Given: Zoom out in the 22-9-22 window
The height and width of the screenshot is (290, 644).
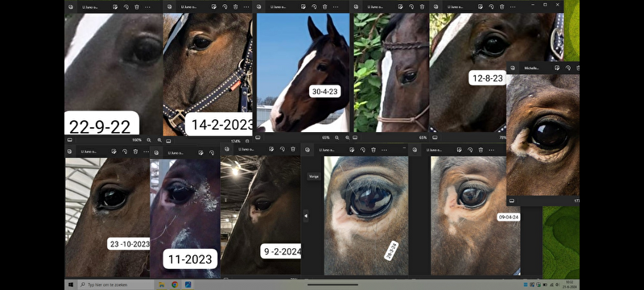Looking at the screenshot, I should pos(149,140).
